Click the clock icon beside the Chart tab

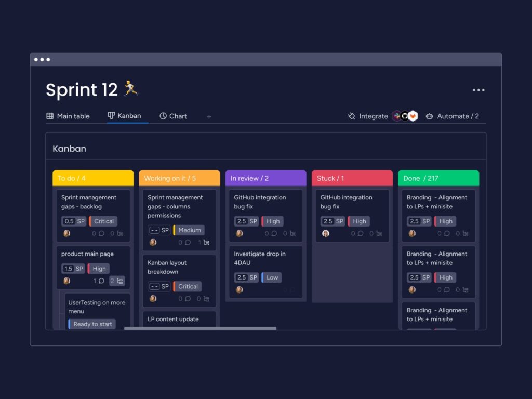[x=163, y=115]
